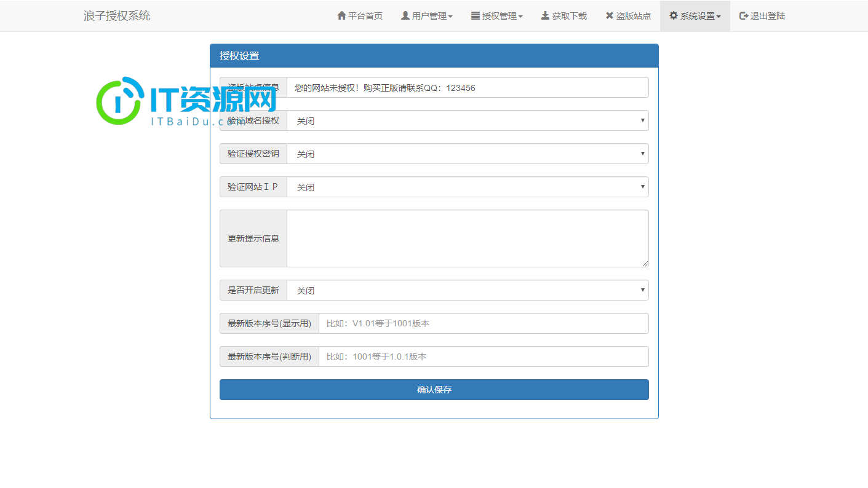
Task: Click the 更新提示信息 label
Action: (x=253, y=238)
